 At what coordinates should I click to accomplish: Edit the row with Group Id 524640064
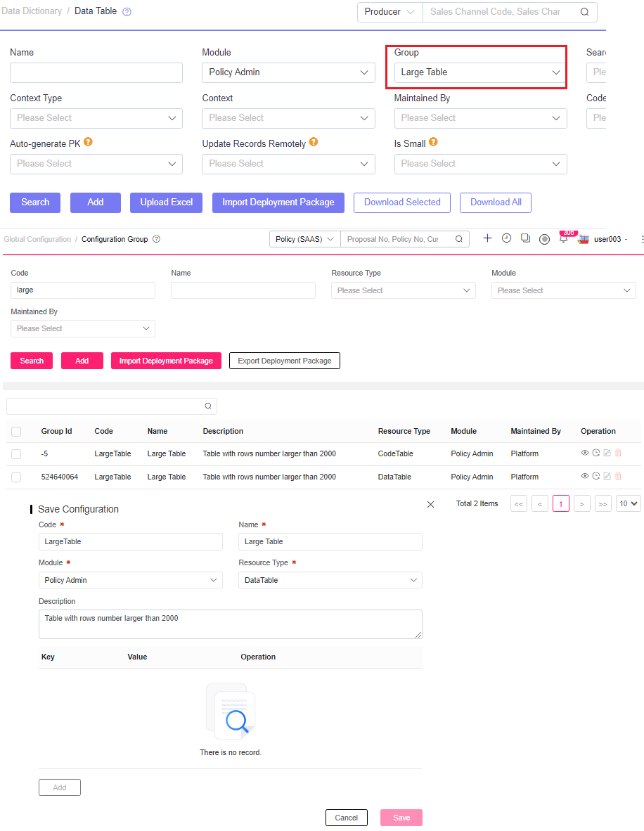(x=607, y=477)
